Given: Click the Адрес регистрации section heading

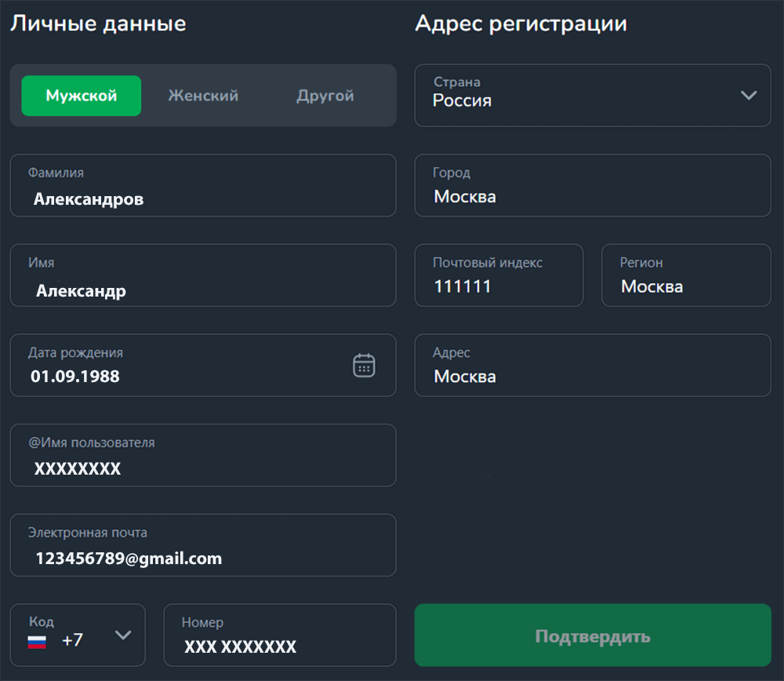Looking at the screenshot, I should [x=521, y=24].
